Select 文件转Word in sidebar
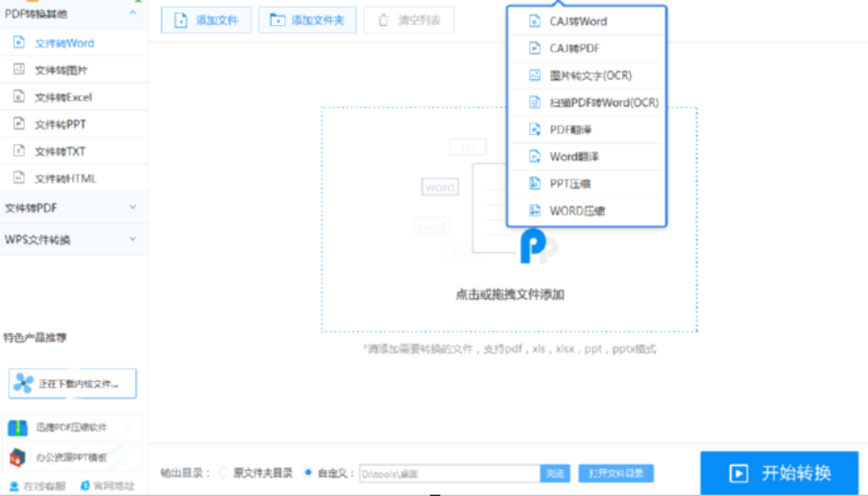Viewport: 868px width, 496px height. point(74,42)
